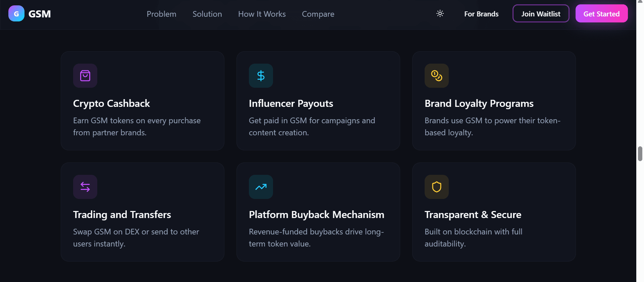Toggle light/dark theme with sun icon

coord(440,14)
